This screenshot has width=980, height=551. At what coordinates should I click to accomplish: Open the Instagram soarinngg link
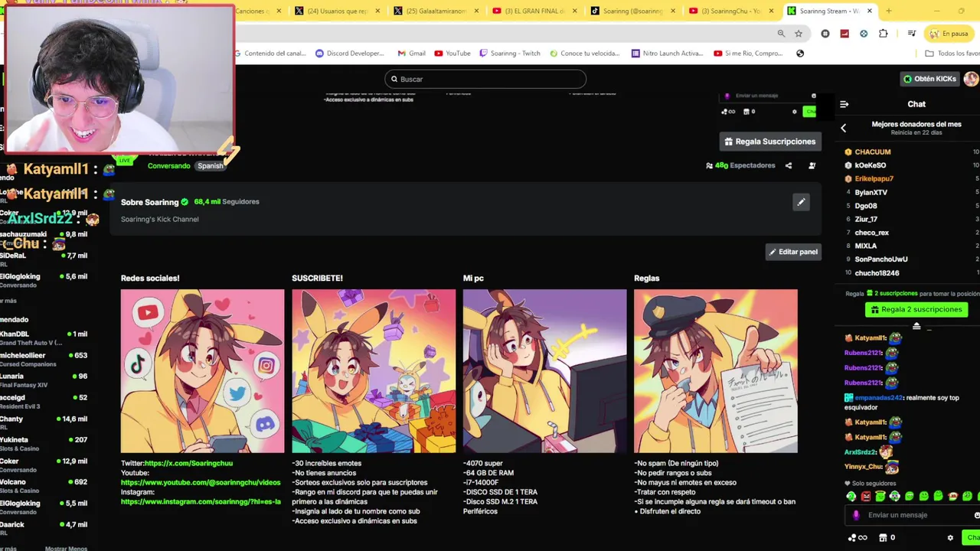pos(201,502)
